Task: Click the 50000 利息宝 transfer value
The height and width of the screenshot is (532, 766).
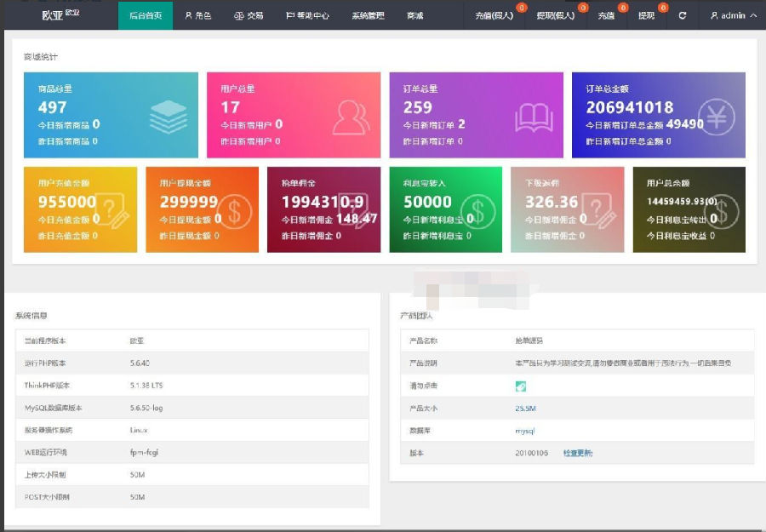Action: coord(427,201)
